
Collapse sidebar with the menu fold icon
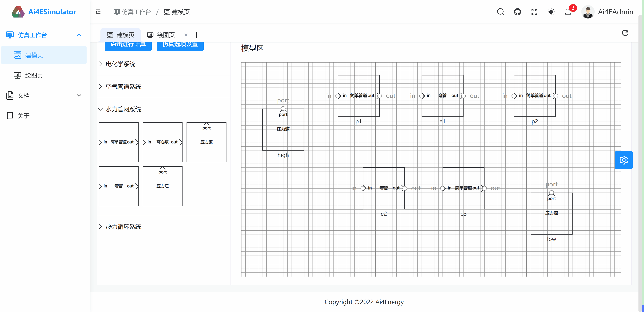click(98, 12)
